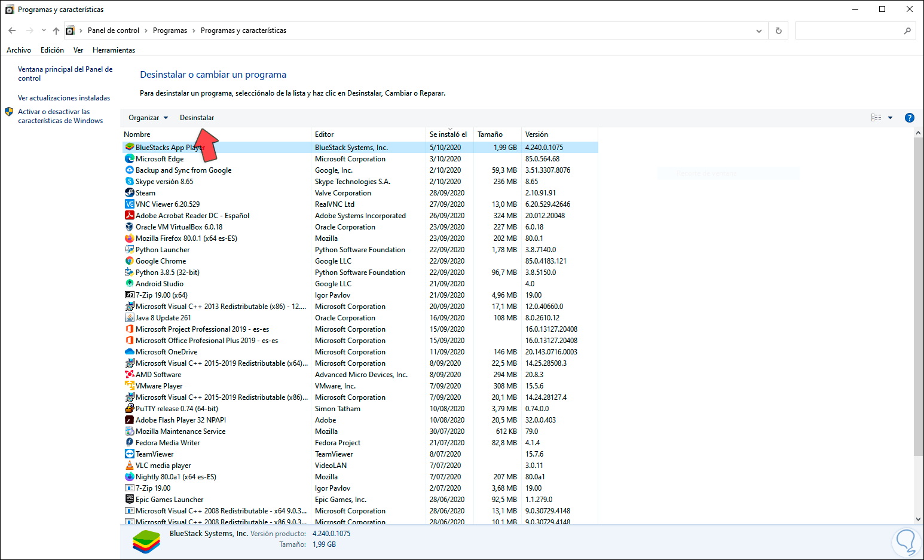Go back with the back arrow
Viewport: 924px width, 560px height.
click(x=12, y=30)
